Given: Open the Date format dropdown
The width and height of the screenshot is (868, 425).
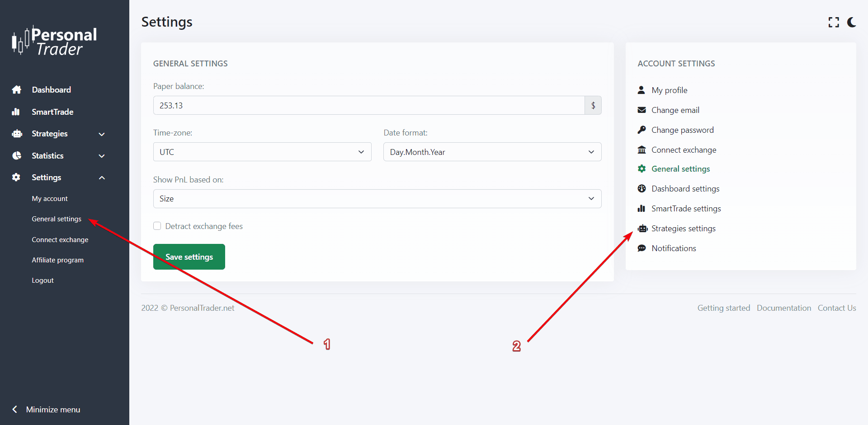Looking at the screenshot, I should pyautogui.click(x=492, y=152).
